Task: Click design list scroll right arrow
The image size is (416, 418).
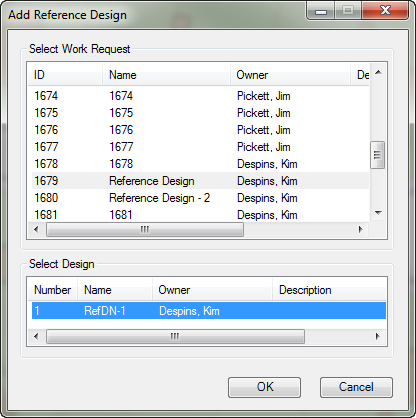Action: (378, 336)
